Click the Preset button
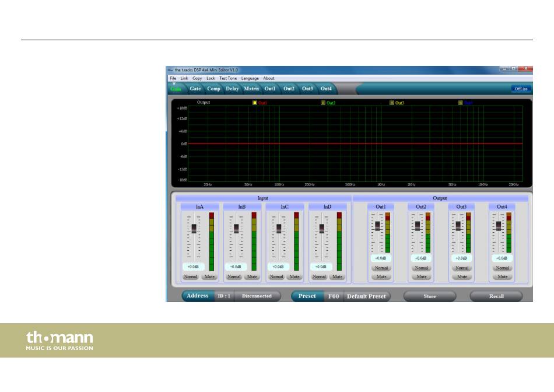 coord(307,296)
